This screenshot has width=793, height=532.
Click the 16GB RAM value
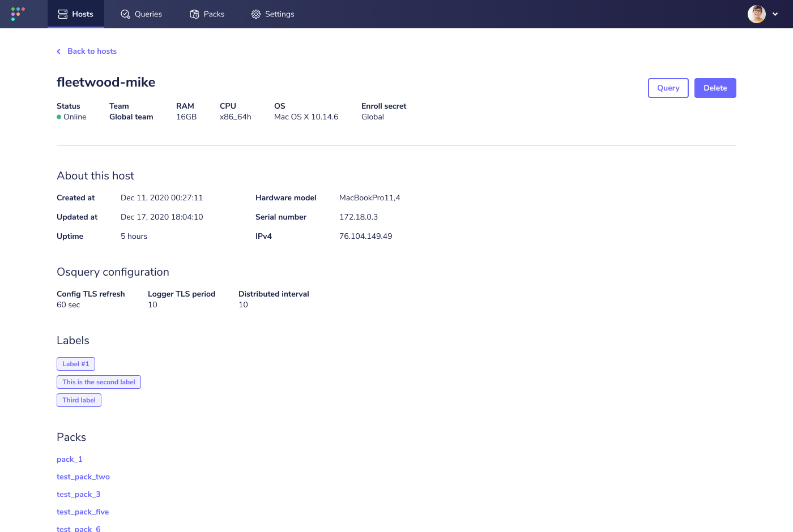click(186, 117)
